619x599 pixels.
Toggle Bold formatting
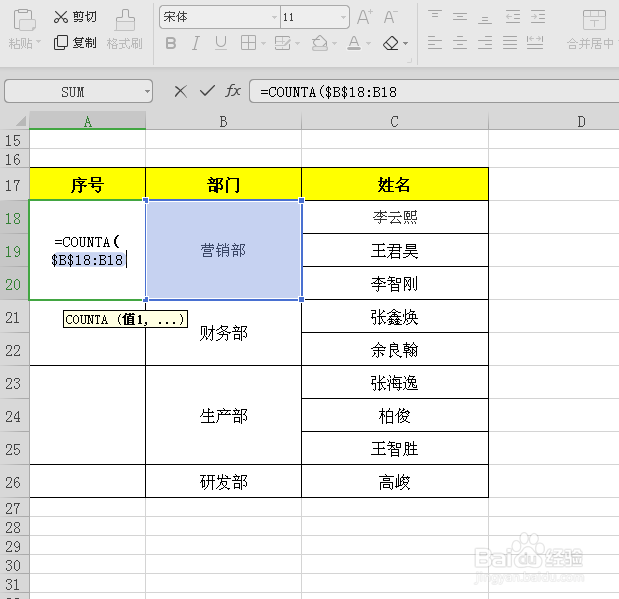[171, 43]
